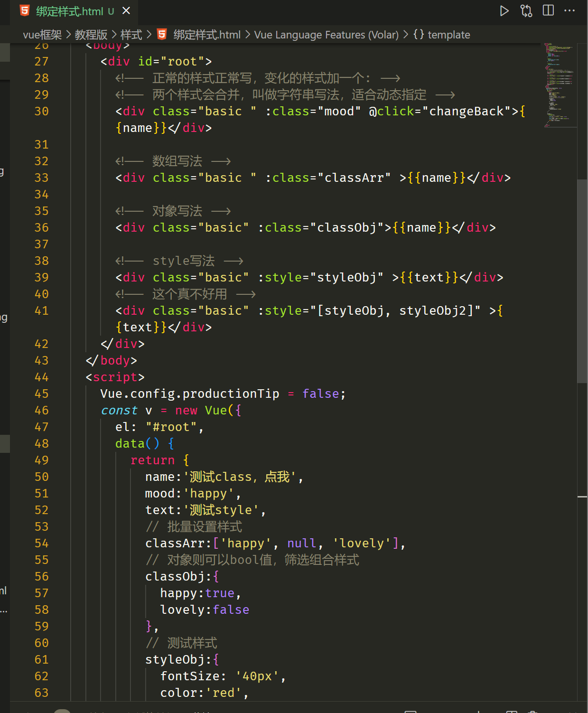Click the @click="changeBack" handler text
588x713 pixels.
pyautogui.click(x=440, y=111)
